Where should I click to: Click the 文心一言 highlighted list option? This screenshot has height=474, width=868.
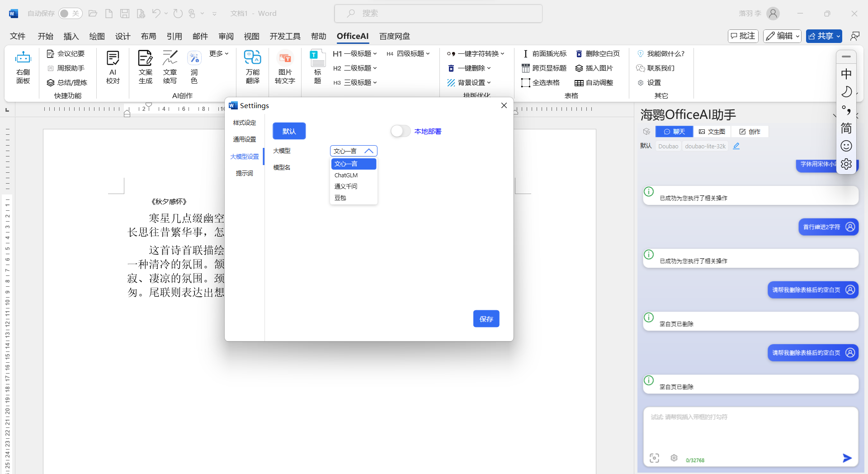pyautogui.click(x=354, y=164)
